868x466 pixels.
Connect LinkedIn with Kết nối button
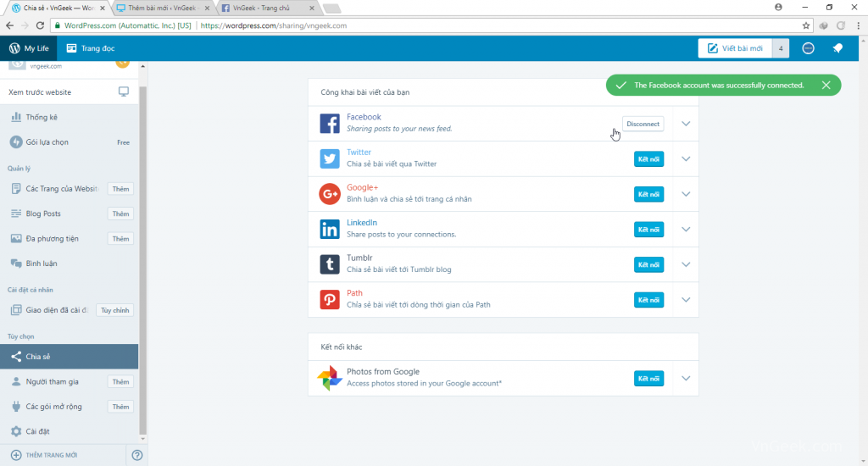pos(648,229)
